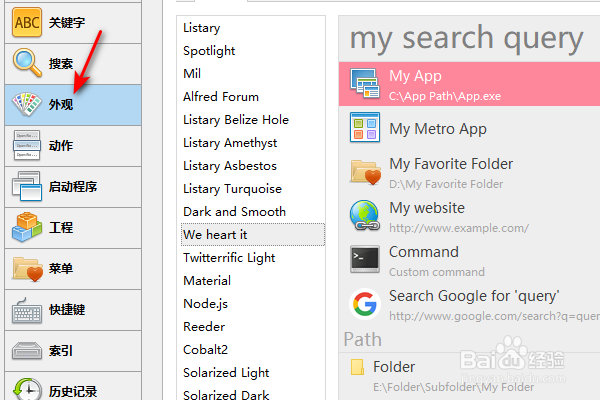Open the 索引 drive icon
Viewport: 600px width, 400px height.
pyautogui.click(x=27, y=351)
